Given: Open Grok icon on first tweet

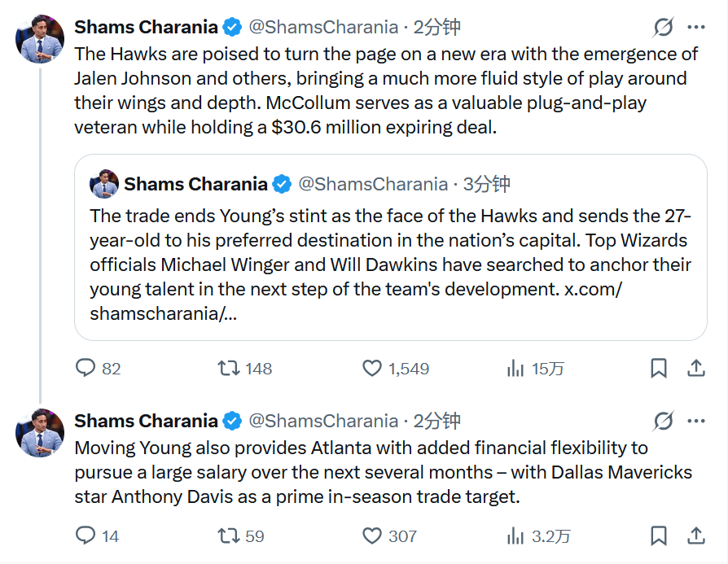Looking at the screenshot, I should point(664,28).
